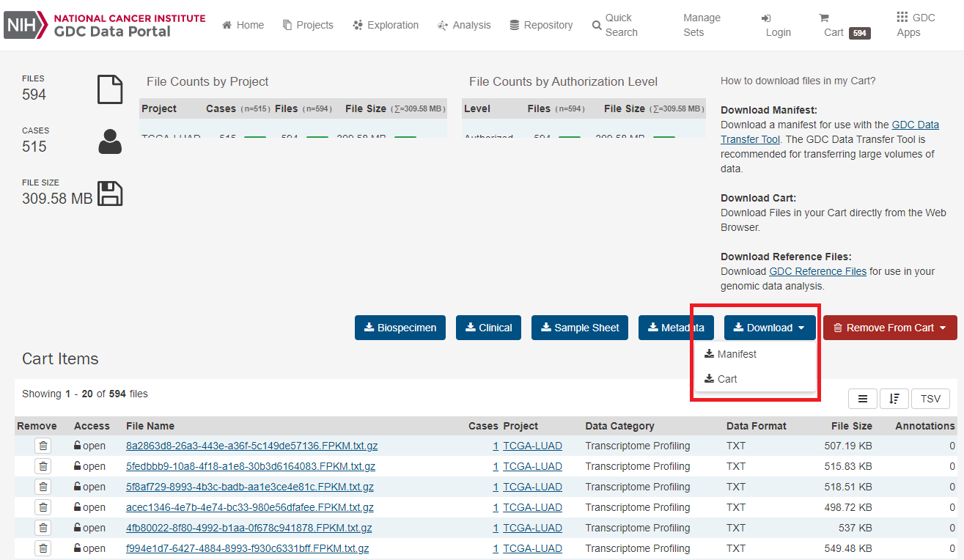Open file 4fb80022-8f80-4992 FPKM.txt.gz
The width and height of the screenshot is (964, 560).
pos(249,528)
